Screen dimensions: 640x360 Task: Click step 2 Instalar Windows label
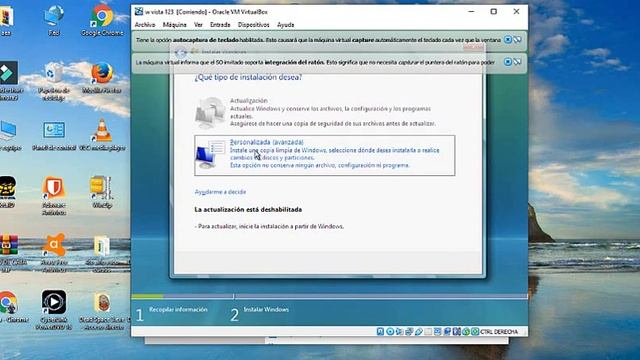point(266,310)
